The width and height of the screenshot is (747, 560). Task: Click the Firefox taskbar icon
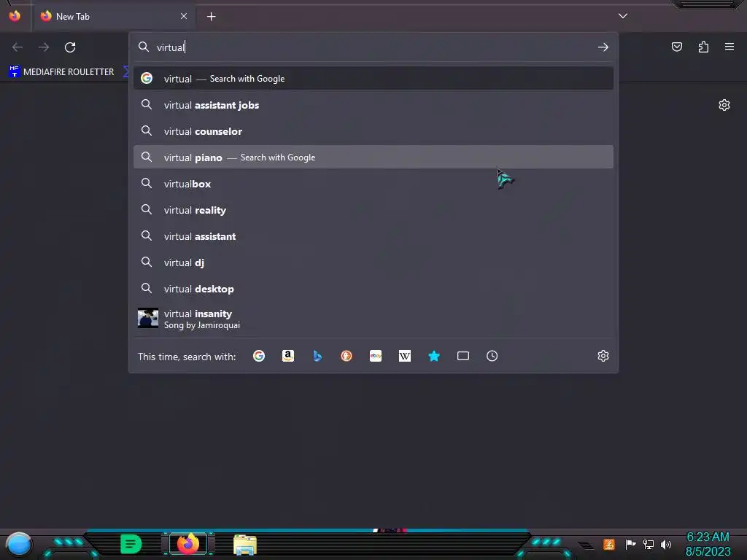coord(188,544)
